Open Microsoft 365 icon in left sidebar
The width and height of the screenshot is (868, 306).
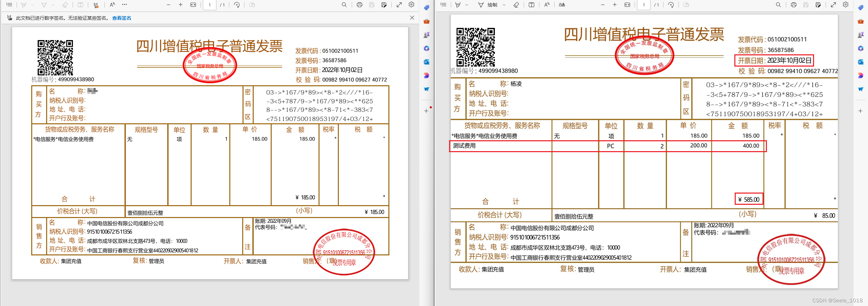(x=426, y=48)
